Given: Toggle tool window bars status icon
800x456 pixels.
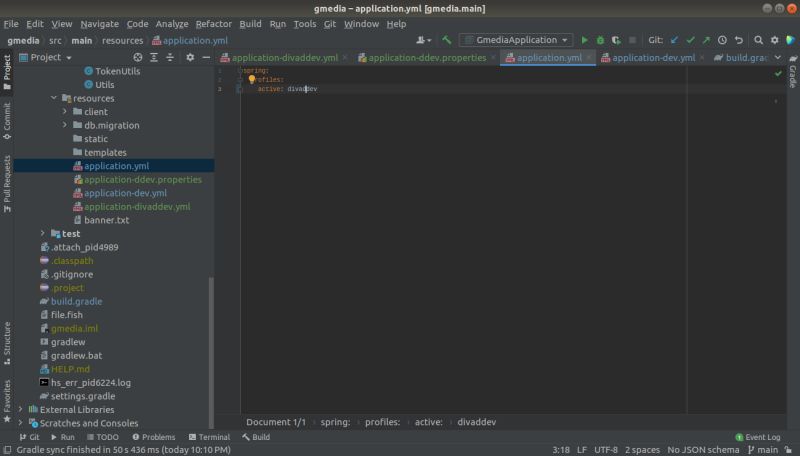Looking at the screenshot, I should (7, 450).
